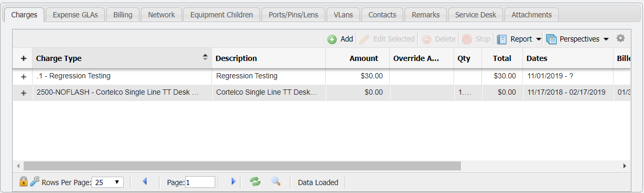Click the green Add icon
This screenshot has height=193, width=644.
332,39
